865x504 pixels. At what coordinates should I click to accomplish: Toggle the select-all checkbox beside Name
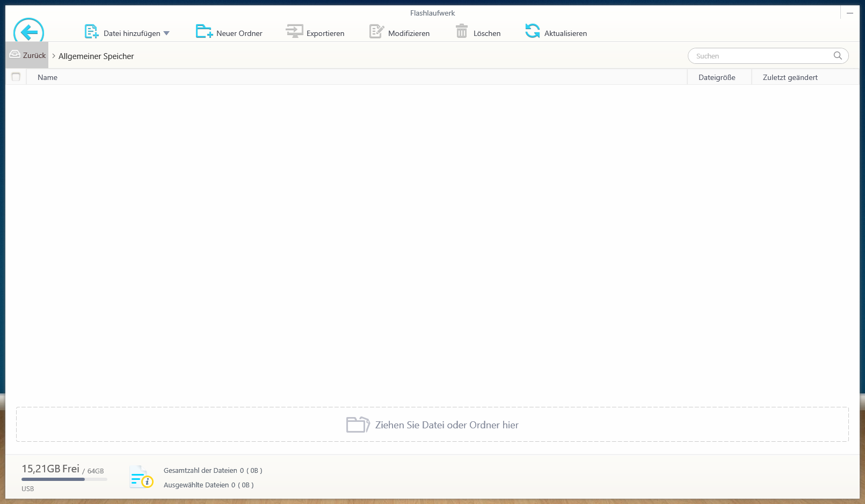16,77
